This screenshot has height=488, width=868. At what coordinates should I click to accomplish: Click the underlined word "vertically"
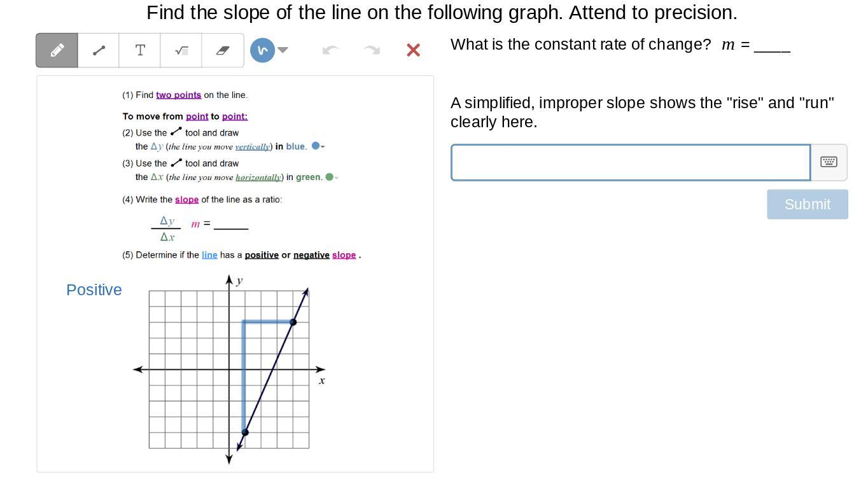tap(253, 147)
